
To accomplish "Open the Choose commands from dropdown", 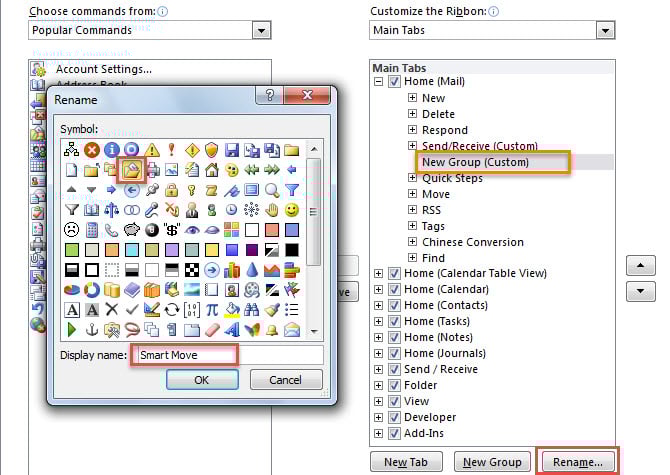I will [x=261, y=31].
